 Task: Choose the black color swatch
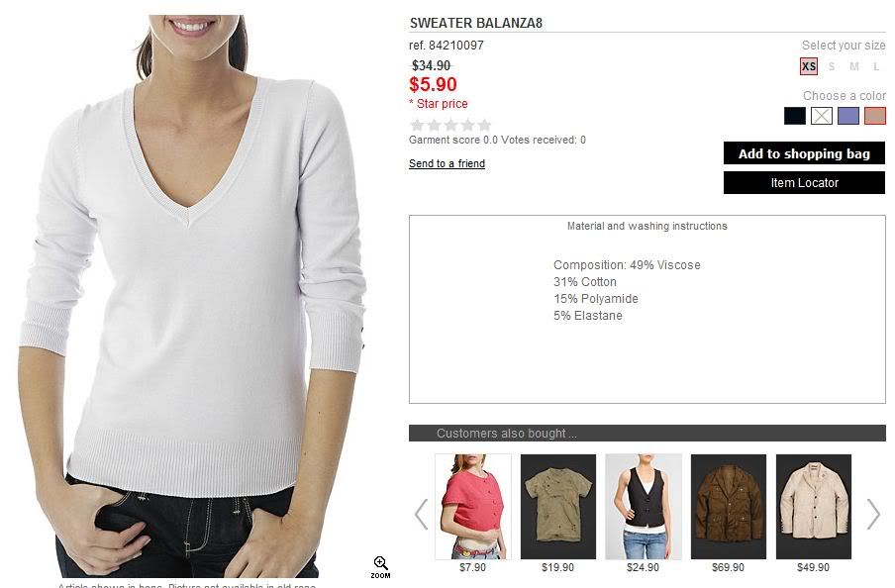pos(795,116)
